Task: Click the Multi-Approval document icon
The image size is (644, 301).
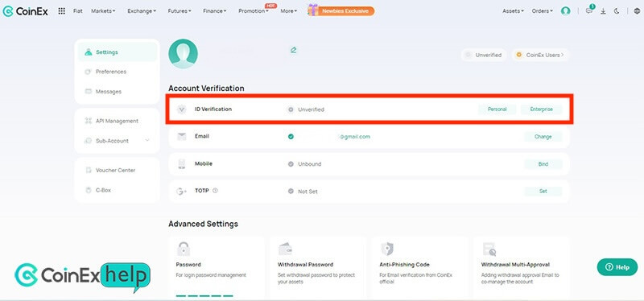Action: click(x=489, y=249)
